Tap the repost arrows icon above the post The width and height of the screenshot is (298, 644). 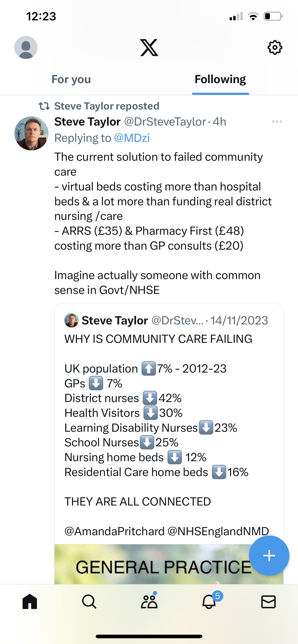tap(44, 106)
